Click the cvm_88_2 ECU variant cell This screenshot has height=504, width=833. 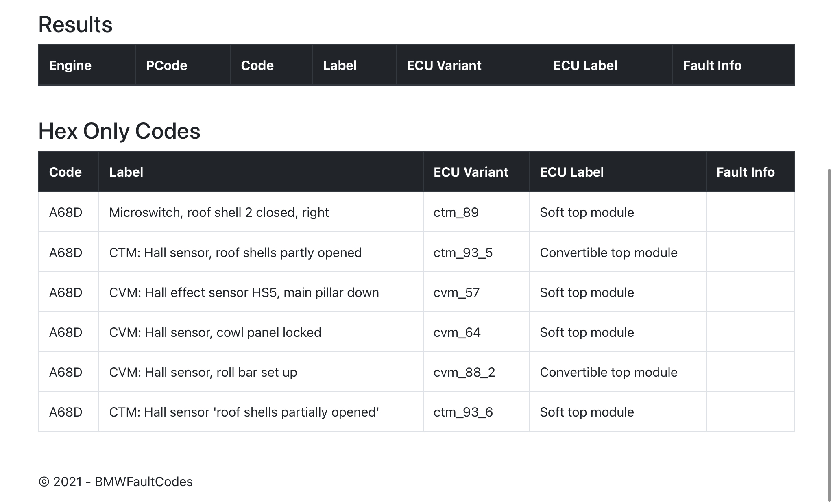[x=464, y=372]
